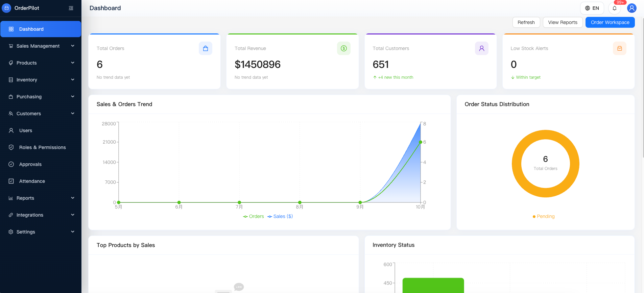The height and width of the screenshot is (293, 644).
Task: Open the EN language selector
Action: 592,8
